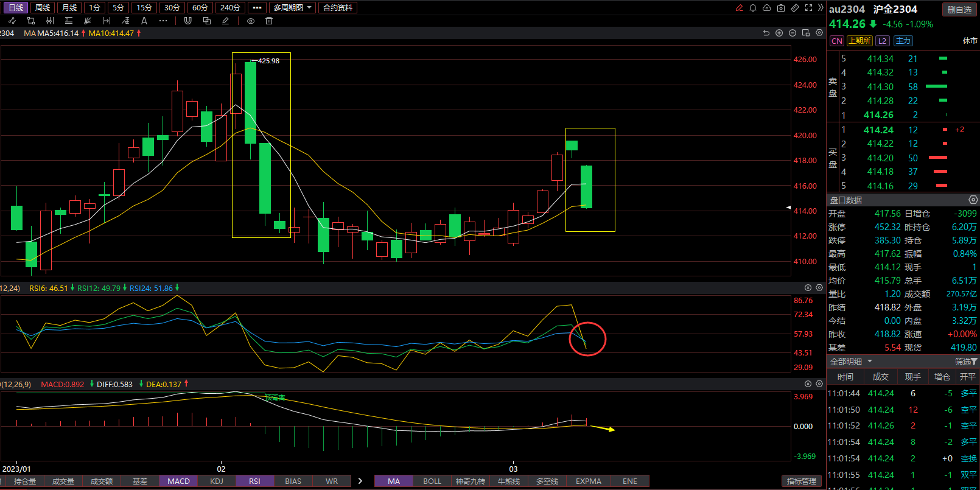Select the horizontal line drawing tool
Image resolution: width=980 pixels, height=490 pixels.
69,21
